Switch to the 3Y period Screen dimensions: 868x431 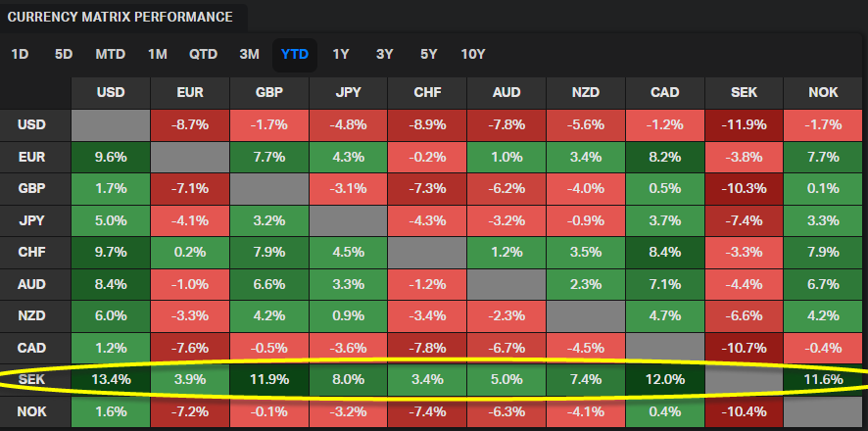[x=384, y=54]
